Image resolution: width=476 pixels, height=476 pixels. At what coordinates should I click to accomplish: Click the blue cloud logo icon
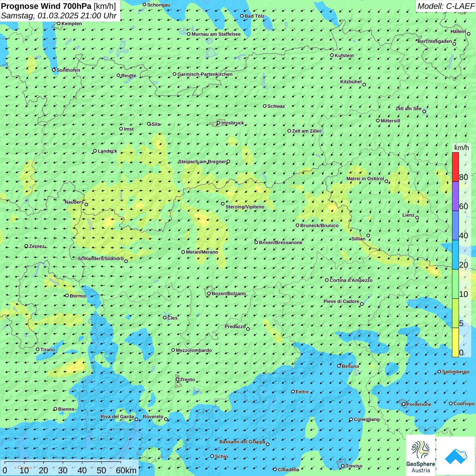pos(456,456)
